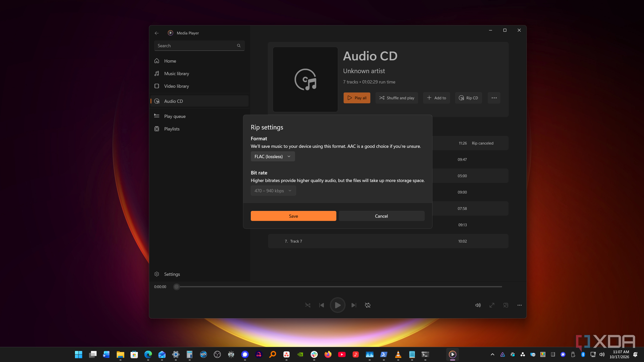Viewport: 644px width, 362px height.
Task: Open Music library in the sidebar
Action: point(199,73)
